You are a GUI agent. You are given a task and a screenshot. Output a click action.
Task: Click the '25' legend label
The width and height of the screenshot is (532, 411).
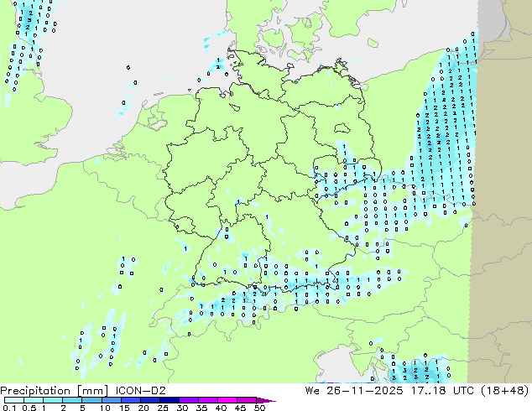[x=163, y=408]
